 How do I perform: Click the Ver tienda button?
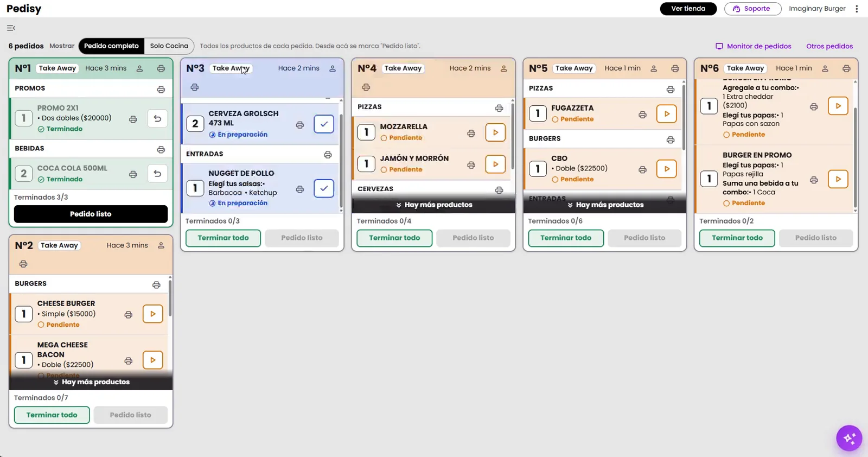tap(688, 9)
